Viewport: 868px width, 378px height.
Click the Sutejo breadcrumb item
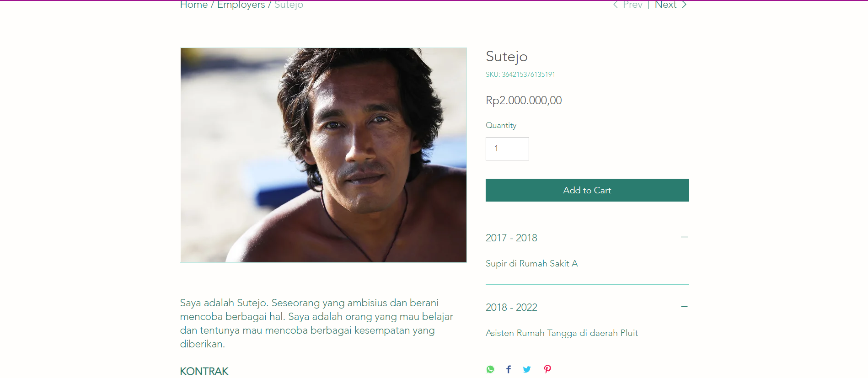[289, 5]
